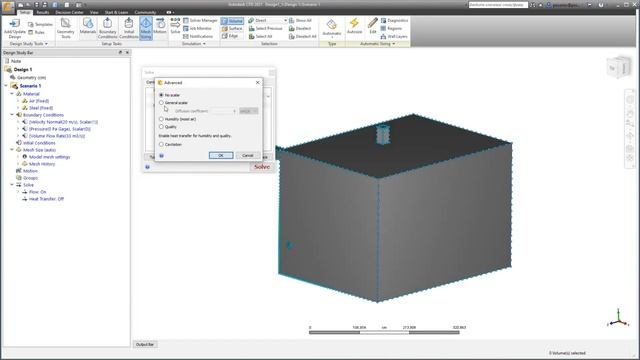Click the view cube in the viewport
Screen dimensions: 640x360
[619, 68]
